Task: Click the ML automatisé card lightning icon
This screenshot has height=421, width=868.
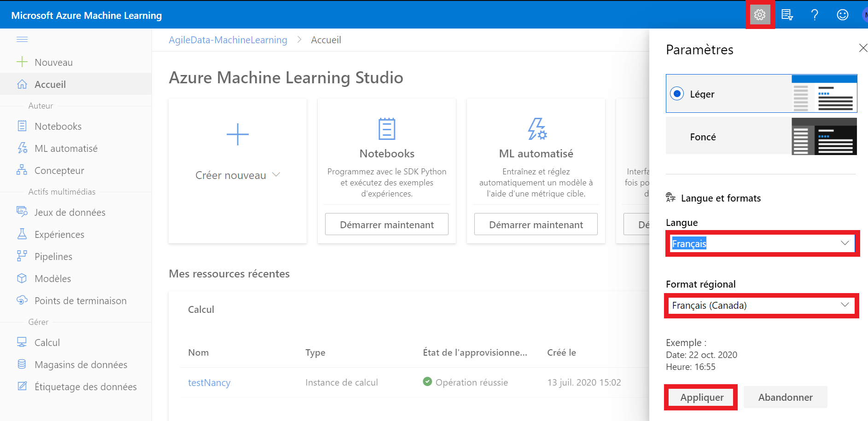Action: tap(536, 129)
